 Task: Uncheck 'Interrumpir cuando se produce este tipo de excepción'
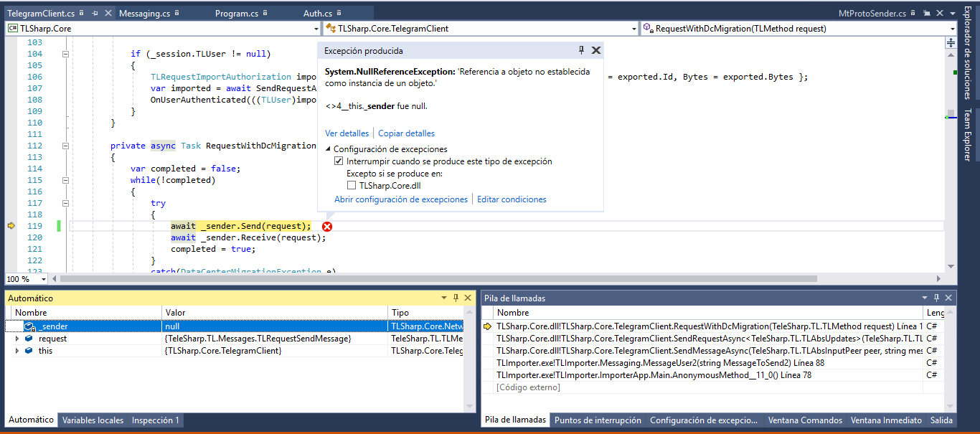[x=338, y=161]
